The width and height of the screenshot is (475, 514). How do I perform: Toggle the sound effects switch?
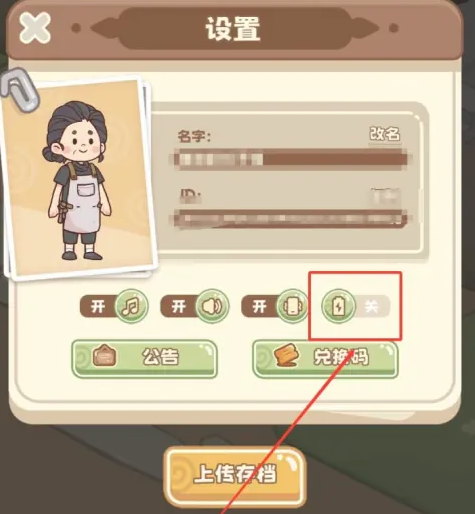click(x=195, y=306)
